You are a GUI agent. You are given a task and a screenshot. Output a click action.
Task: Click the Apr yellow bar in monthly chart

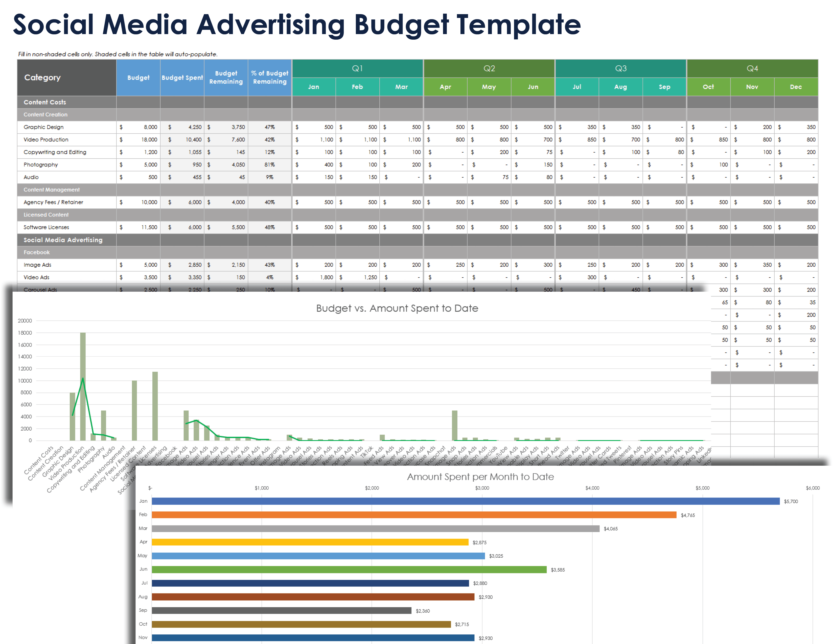point(310,542)
